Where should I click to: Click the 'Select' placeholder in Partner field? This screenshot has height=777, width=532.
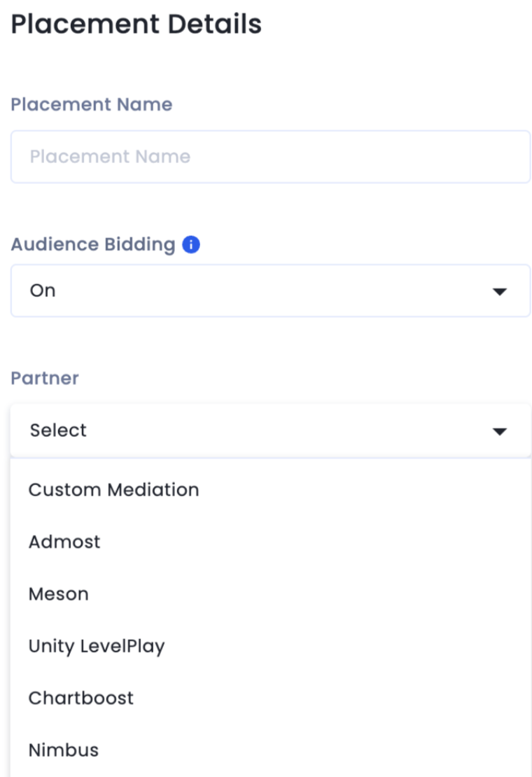(58, 430)
